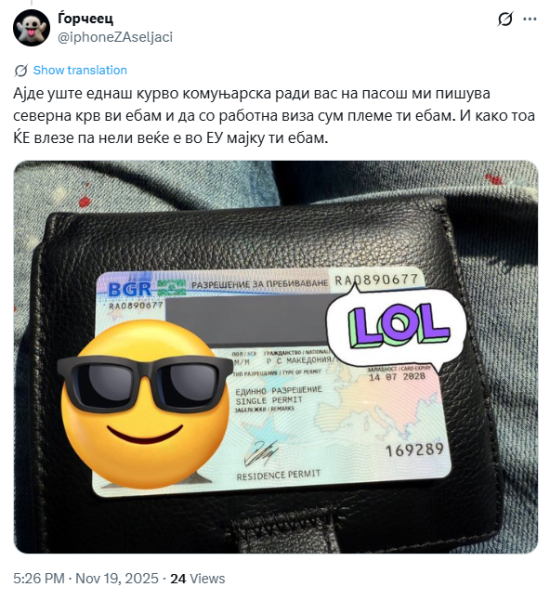Click the Grok icon next to Show translation
The image size is (550, 600).
pyautogui.click(x=21, y=70)
